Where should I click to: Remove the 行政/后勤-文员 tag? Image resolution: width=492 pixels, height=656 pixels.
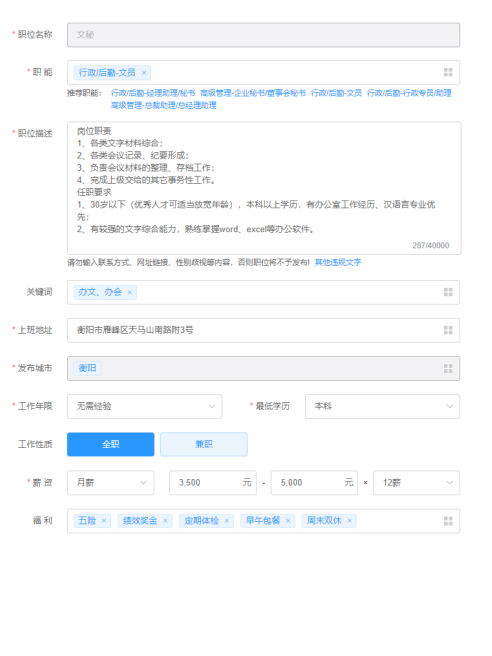coord(144,73)
